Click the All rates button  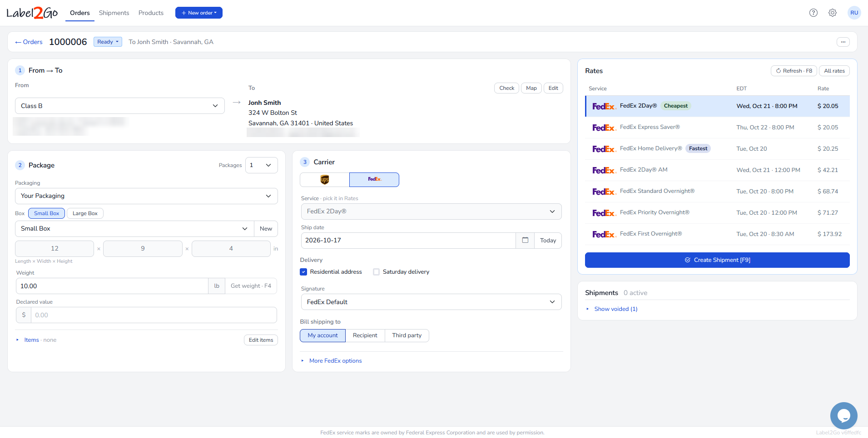(834, 71)
